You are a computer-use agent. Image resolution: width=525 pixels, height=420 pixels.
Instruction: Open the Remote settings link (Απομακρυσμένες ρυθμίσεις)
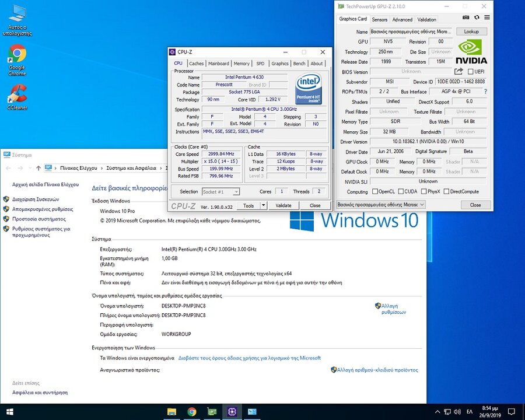click(x=43, y=209)
